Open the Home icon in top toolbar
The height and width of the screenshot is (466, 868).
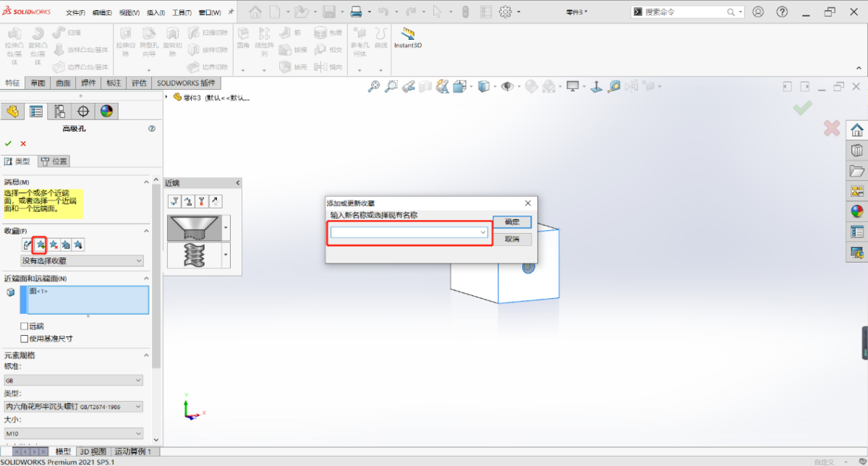coord(254,12)
